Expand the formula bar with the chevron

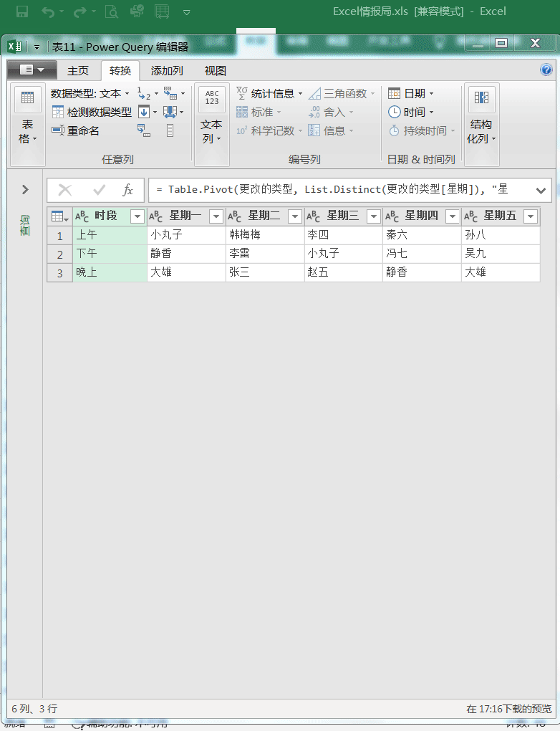pyautogui.click(x=541, y=190)
